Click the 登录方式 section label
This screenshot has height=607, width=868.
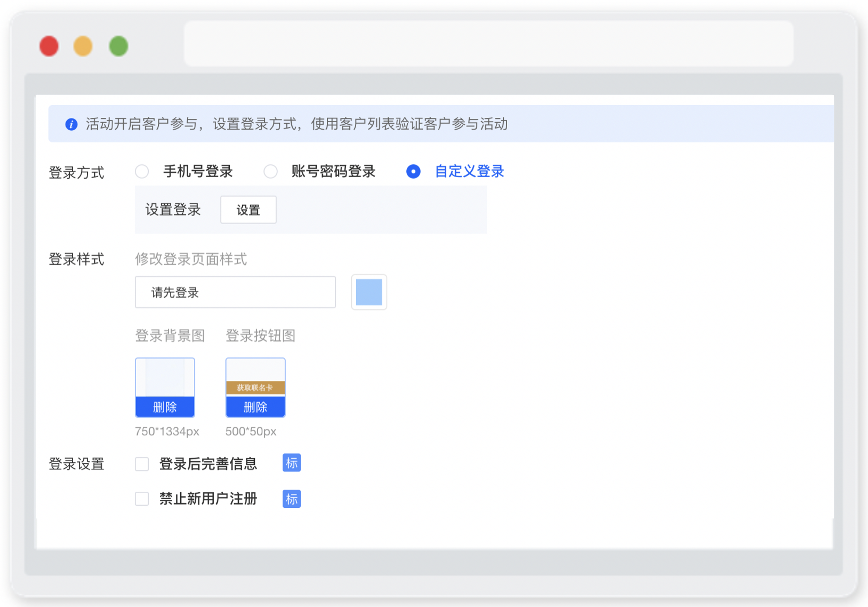76,172
